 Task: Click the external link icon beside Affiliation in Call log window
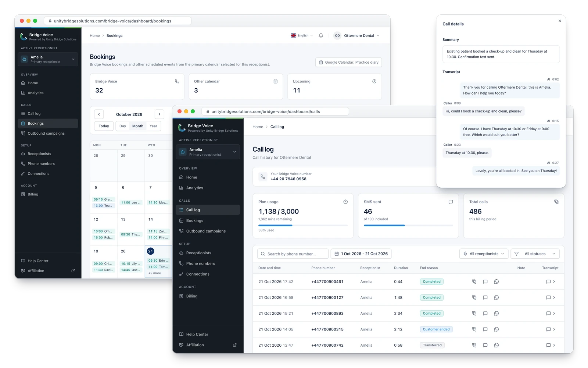click(x=235, y=345)
